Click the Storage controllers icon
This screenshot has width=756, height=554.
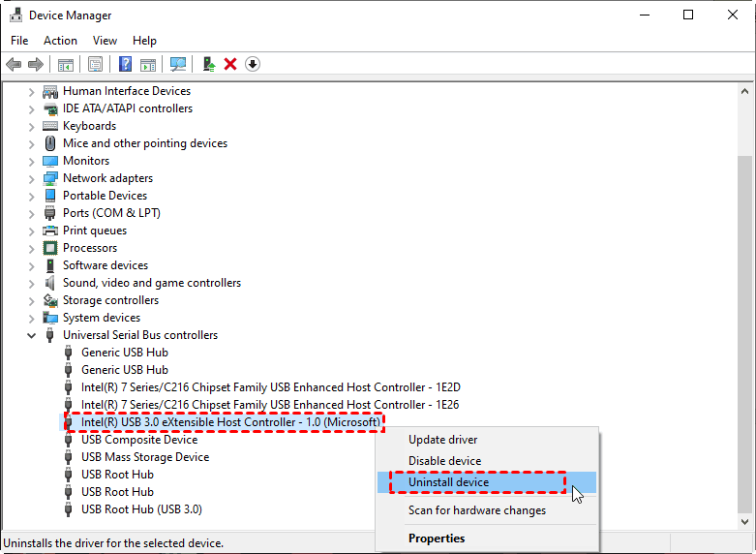point(50,300)
